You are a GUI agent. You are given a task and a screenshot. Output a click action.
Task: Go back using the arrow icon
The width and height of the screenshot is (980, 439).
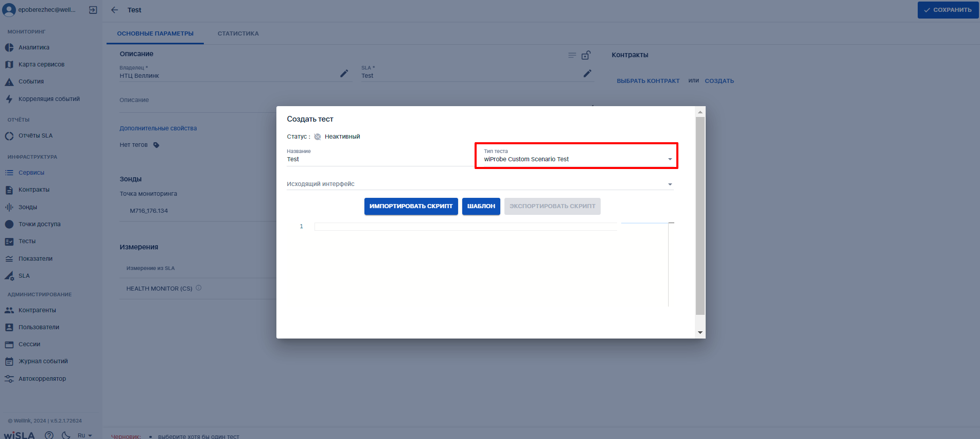pyautogui.click(x=115, y=10)
